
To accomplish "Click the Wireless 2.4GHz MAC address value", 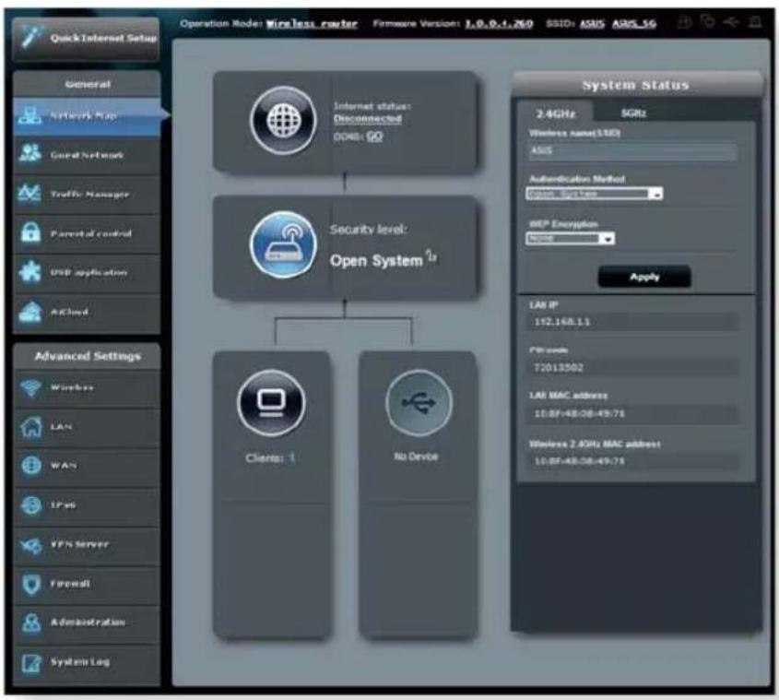I will 579,461.
